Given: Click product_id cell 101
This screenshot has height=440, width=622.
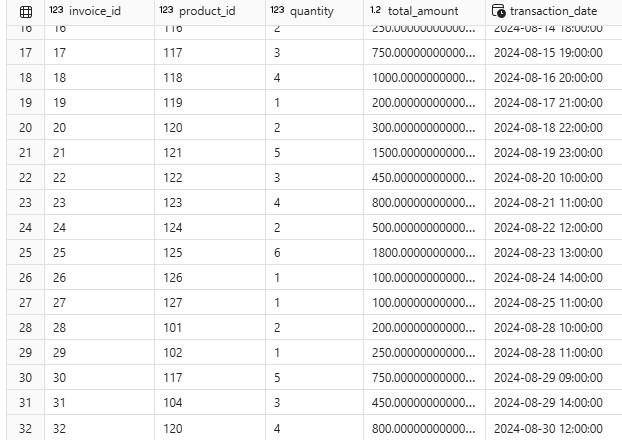Looking at the screenshot, I should tap(210, 327).
